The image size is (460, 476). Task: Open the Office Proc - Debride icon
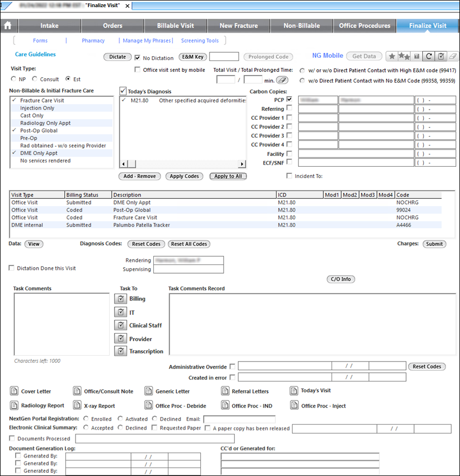148,405
